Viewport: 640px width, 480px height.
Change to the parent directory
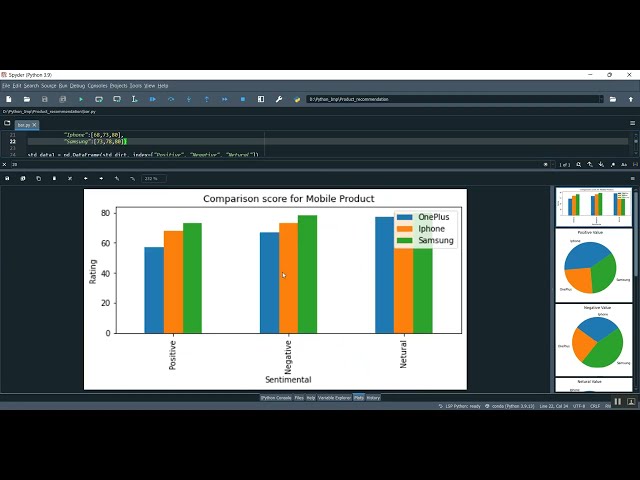[x=631, y=99]
